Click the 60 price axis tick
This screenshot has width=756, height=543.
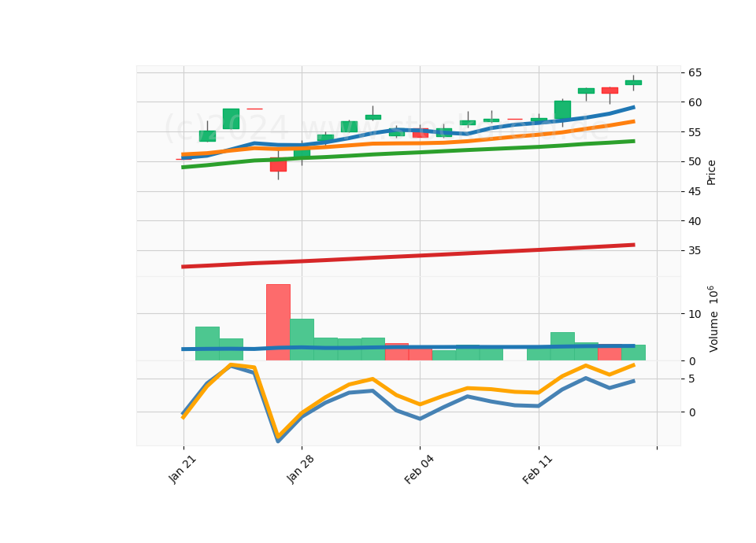[695, 102]
